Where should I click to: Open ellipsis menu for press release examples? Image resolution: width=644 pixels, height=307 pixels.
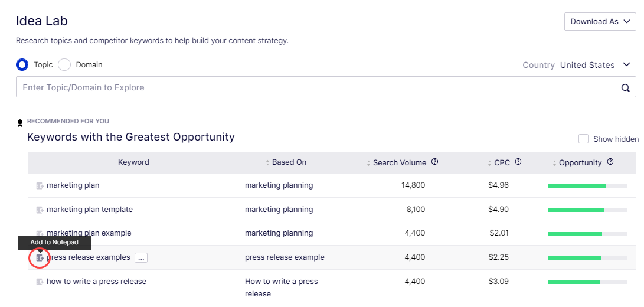[141, 257]
